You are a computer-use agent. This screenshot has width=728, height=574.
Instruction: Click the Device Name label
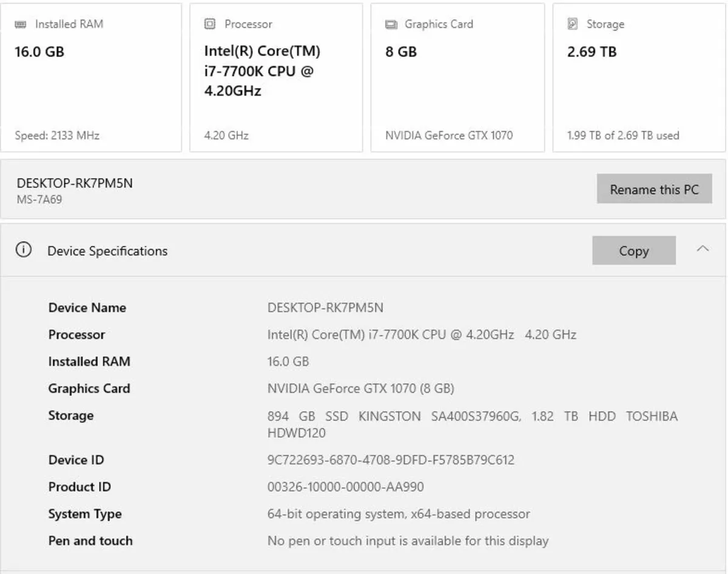[x=87, y=308]
